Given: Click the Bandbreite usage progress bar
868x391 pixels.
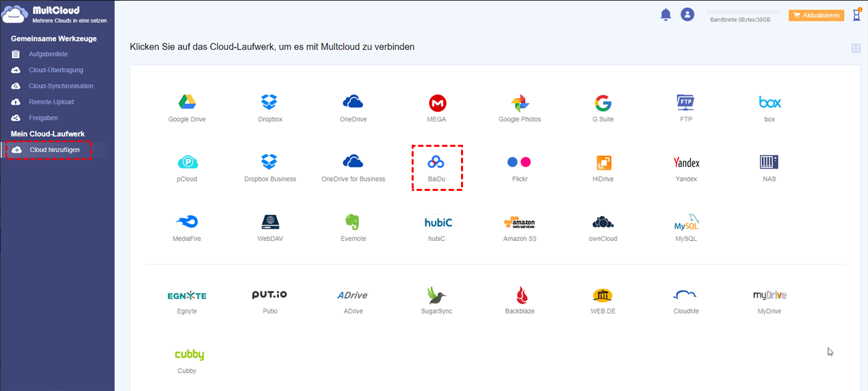Looking at the screenshot, I should point(742,12).
